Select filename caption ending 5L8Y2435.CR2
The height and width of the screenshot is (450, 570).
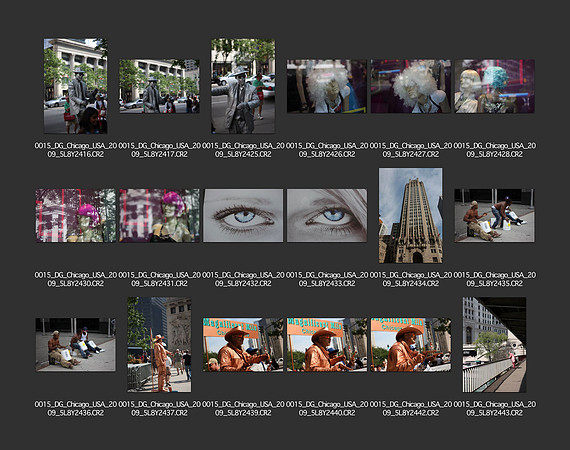click(494, 279)
